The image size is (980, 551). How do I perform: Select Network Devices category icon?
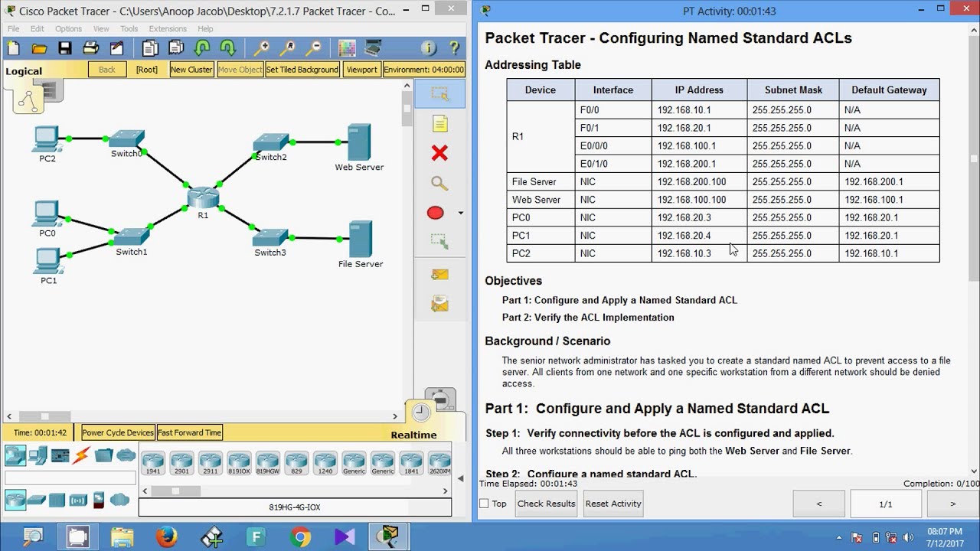15,455
